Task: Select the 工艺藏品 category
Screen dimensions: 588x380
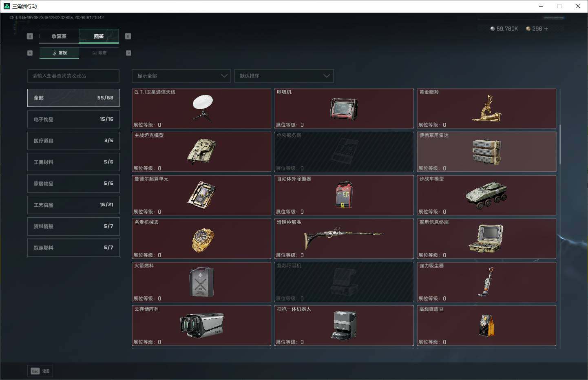Action: (x=73, y=205)
